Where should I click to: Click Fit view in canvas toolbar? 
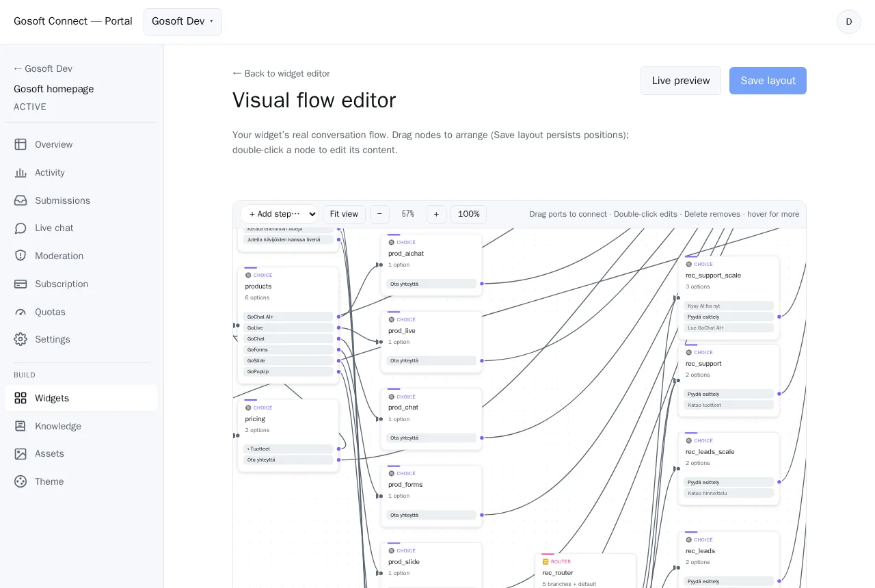pos(344,214)
